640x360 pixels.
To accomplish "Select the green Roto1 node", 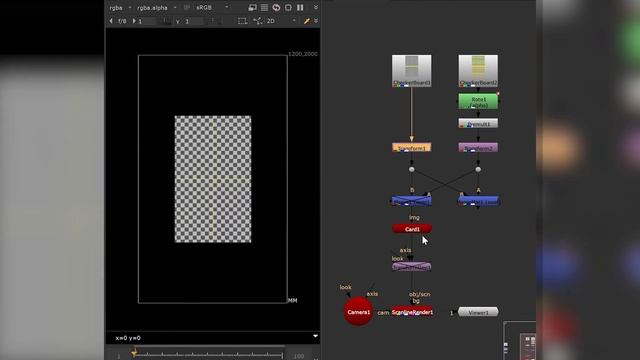I will click(478, 102).
